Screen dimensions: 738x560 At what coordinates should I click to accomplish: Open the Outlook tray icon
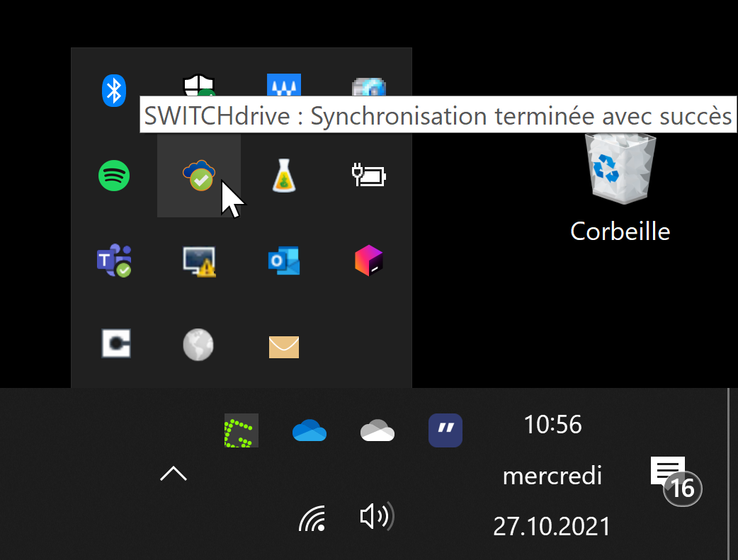tap(284, 261)
